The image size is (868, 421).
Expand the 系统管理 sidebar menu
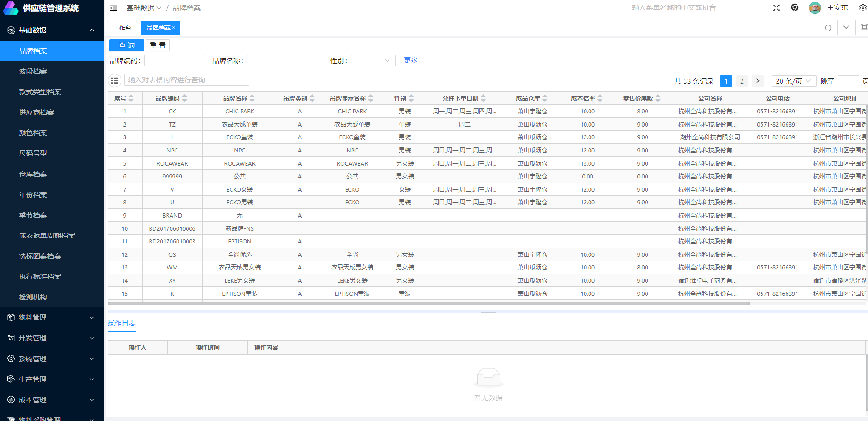[52, 359]
